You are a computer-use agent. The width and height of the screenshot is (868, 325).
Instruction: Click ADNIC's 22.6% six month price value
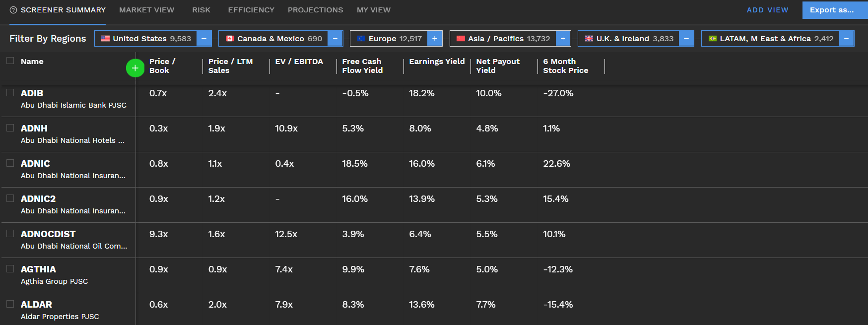556,164
